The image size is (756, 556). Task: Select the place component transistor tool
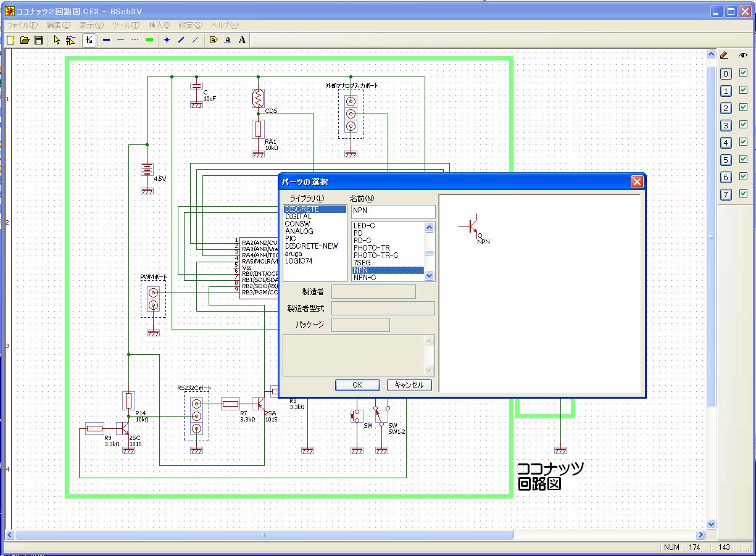click(x=89, y=40)
